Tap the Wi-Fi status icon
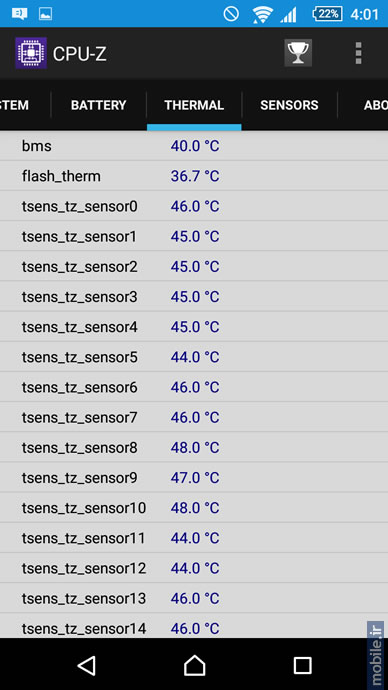 tap(263, 15)
